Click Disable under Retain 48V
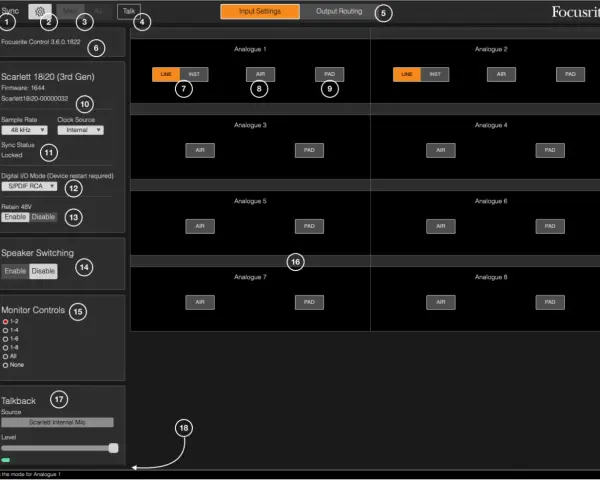Image resolution: width=600 pixels, height=480 pixels. pos(43,217)
